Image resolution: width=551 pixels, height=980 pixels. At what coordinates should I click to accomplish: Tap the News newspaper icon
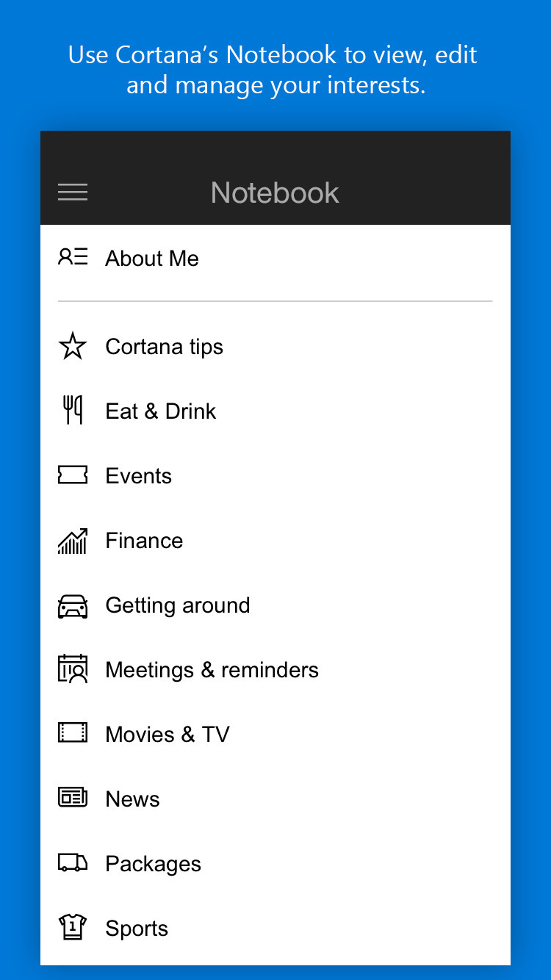point(73,798)
